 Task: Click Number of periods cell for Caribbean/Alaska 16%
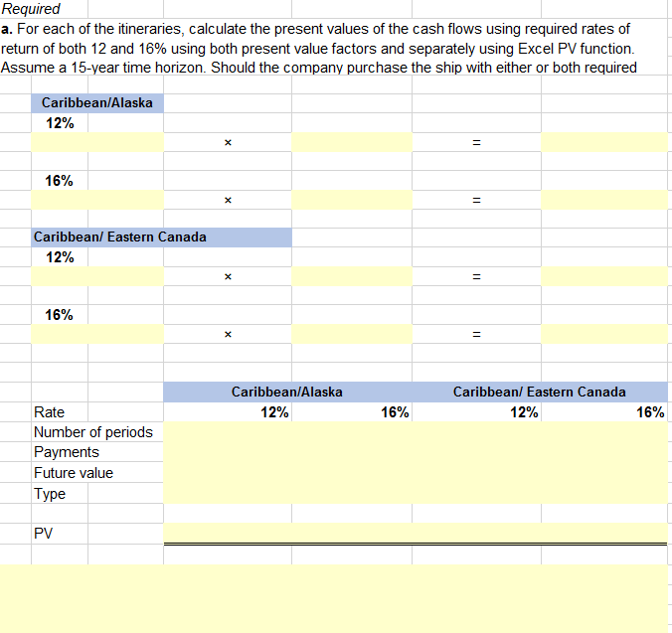pos(352,431)
